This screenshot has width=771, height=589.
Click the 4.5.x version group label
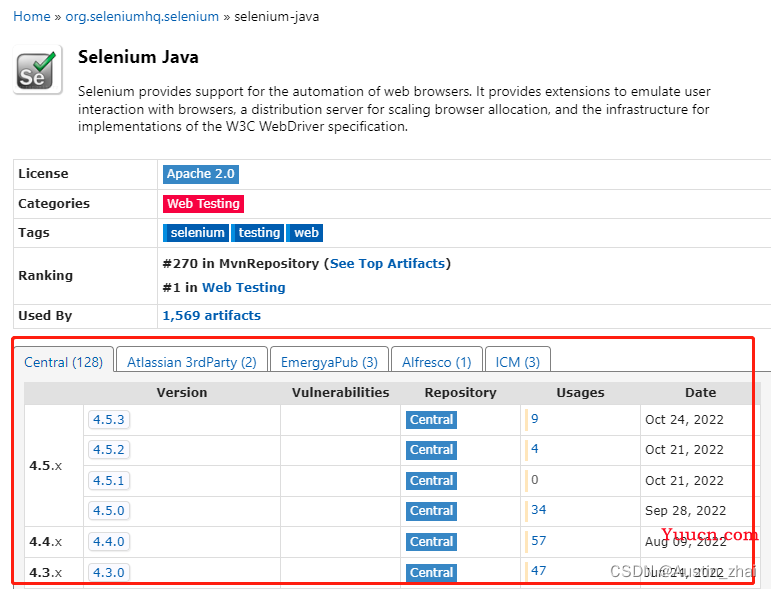tap(46, 466)
